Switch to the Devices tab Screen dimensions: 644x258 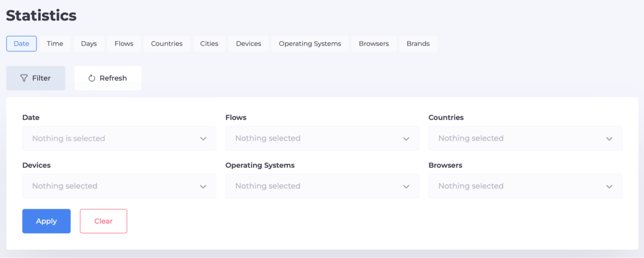[x=249, y=44]
